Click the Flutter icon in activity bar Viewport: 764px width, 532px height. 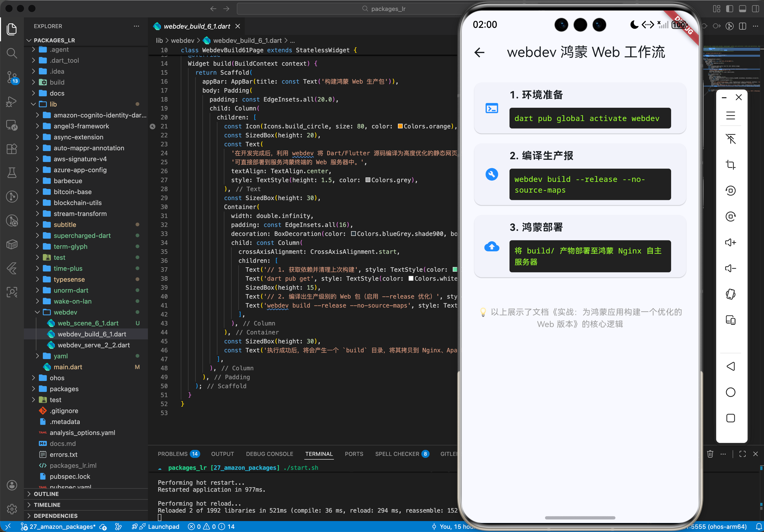tap(12, 268)
